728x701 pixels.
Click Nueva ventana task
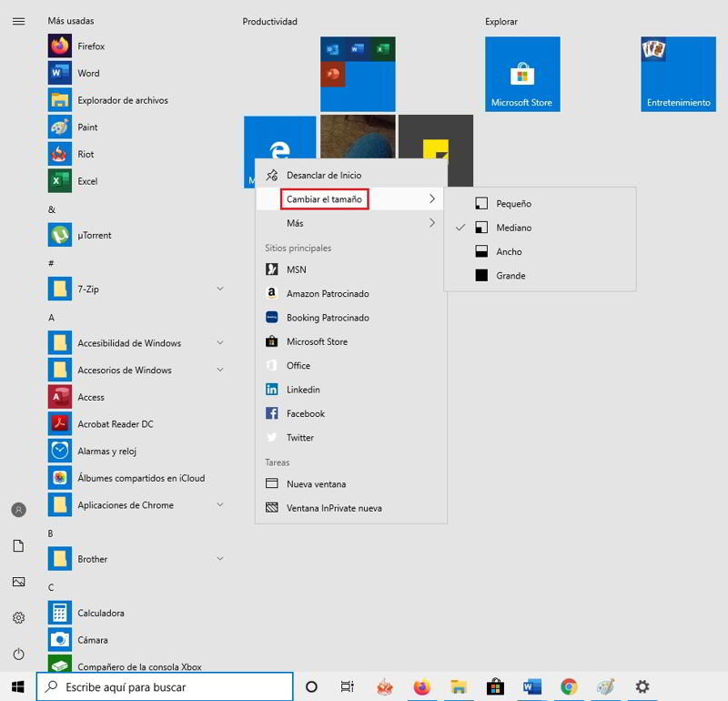pos(316,484)
